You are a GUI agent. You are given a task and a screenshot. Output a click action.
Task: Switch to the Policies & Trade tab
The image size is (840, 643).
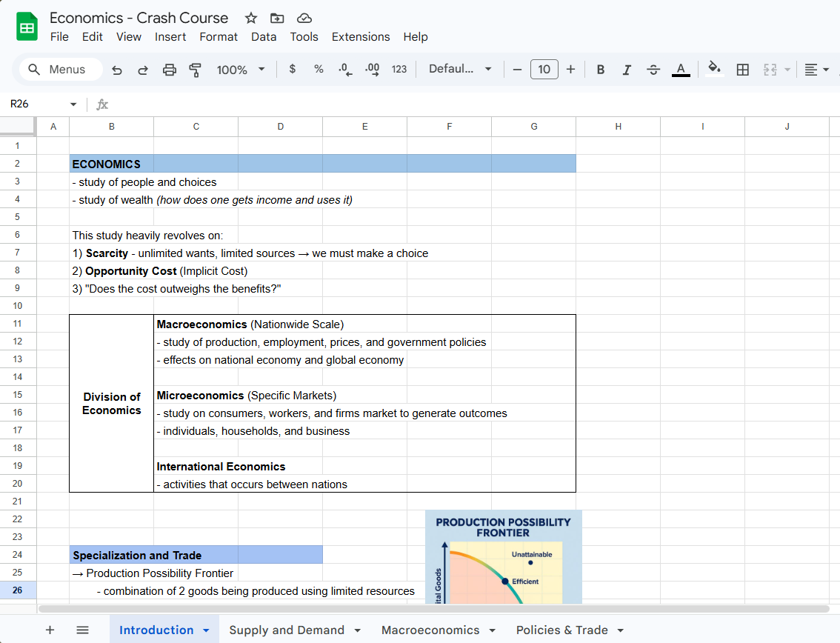(x=562, y=630)
